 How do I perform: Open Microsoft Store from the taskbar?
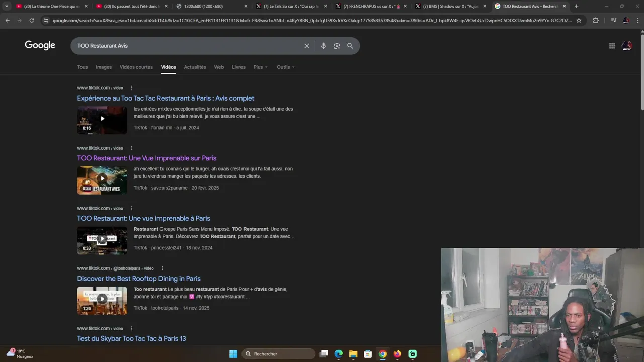[x=368, y=354]
